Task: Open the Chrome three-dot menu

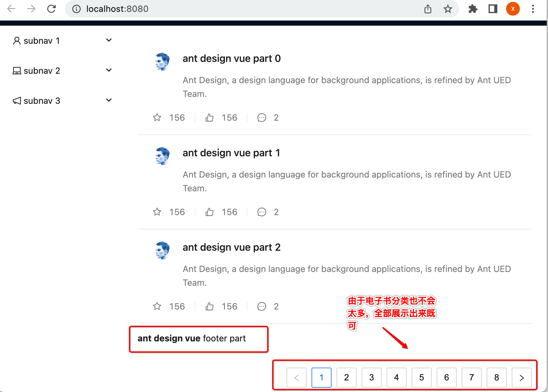Action: coord(533,9)
